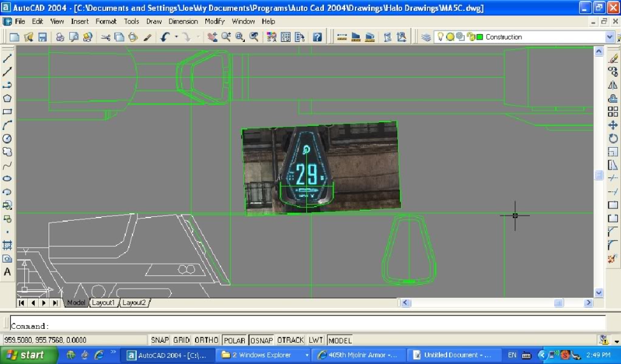Screen dimensions: 621x364
Task: Open the Modify menu
Action: 214,21
